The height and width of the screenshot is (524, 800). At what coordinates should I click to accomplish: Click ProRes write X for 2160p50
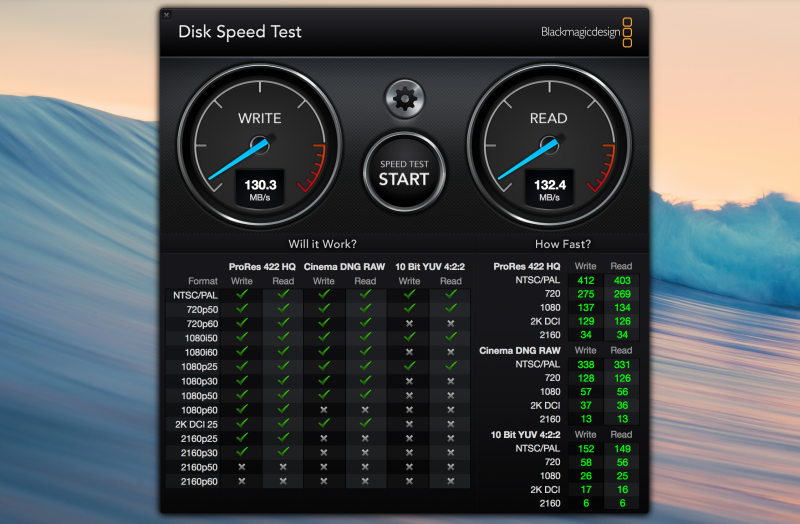[242, 467]
